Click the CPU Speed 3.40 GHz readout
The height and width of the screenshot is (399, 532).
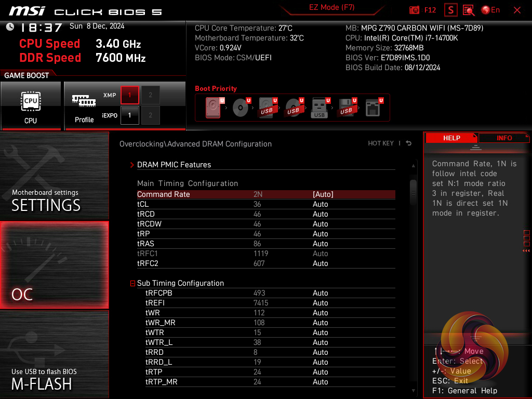click(80, 44)
